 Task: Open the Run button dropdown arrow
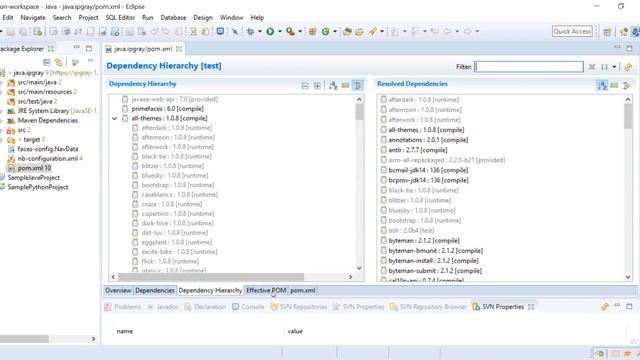click(280, 31)
